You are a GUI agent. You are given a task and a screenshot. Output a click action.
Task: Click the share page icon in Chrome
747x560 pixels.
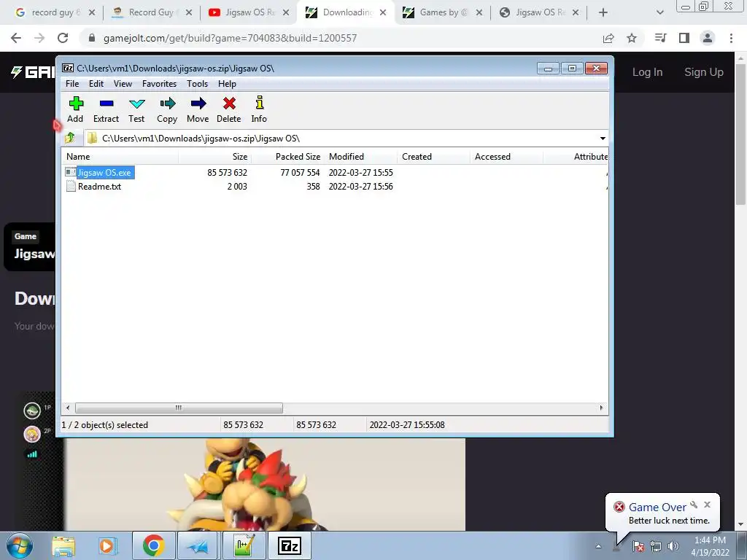coord(608,38)
